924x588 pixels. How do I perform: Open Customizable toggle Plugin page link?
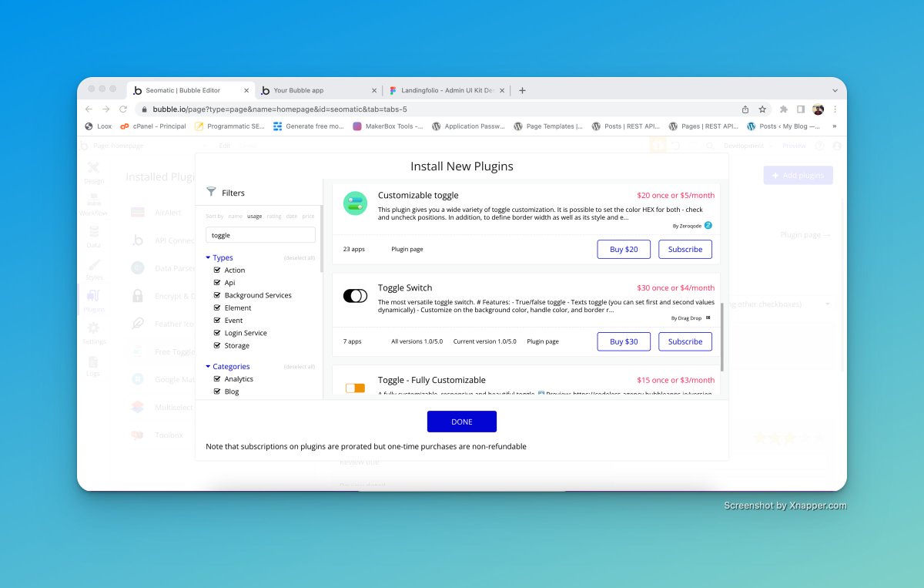coord(407,249)
